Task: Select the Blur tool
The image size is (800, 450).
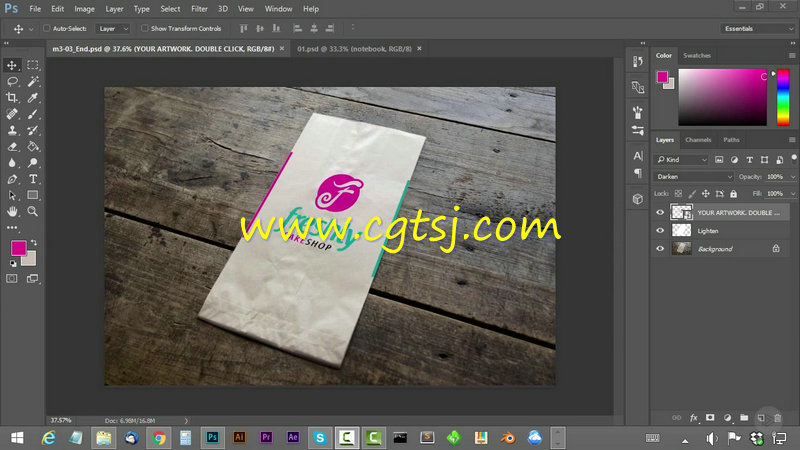Action: point(12,163)
